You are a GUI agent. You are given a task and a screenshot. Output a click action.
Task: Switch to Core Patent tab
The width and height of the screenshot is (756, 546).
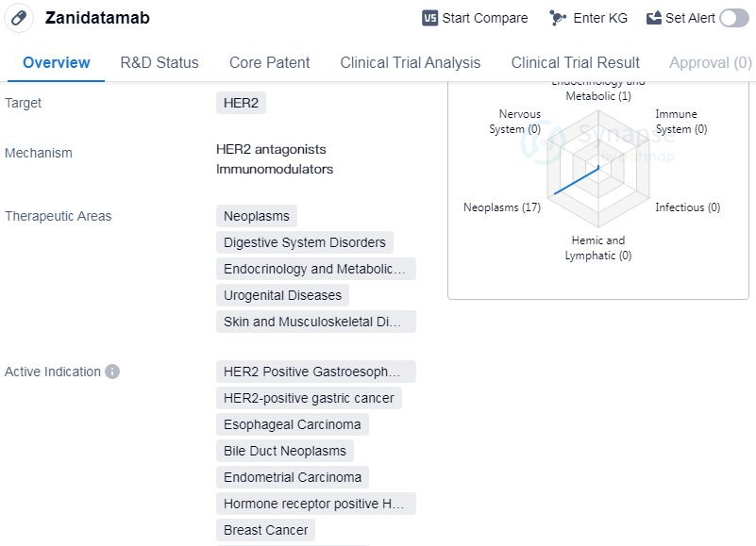click(269, 62)
